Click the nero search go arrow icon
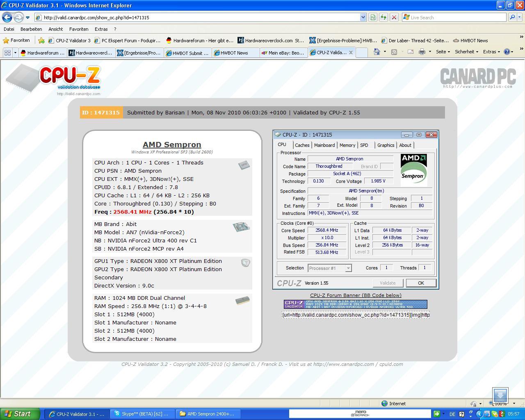 (x=436, y=414)
